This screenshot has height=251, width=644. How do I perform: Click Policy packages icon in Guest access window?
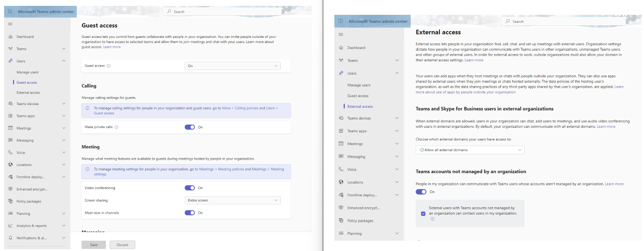pyautogui.click(x=10, y=201)
